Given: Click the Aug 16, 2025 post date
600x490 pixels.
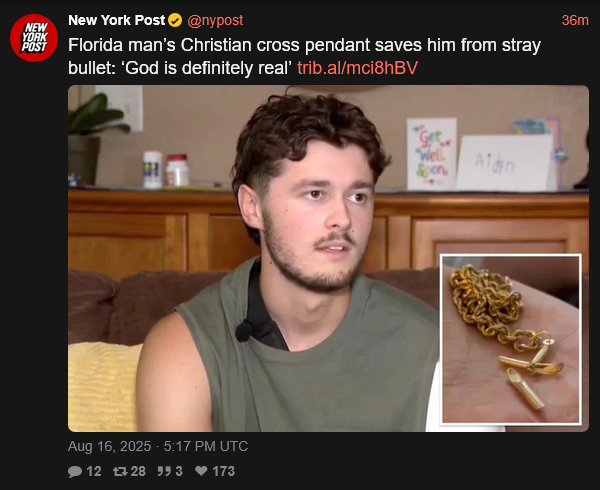Looking at the screenshot, I should click(x=109, y=446).
